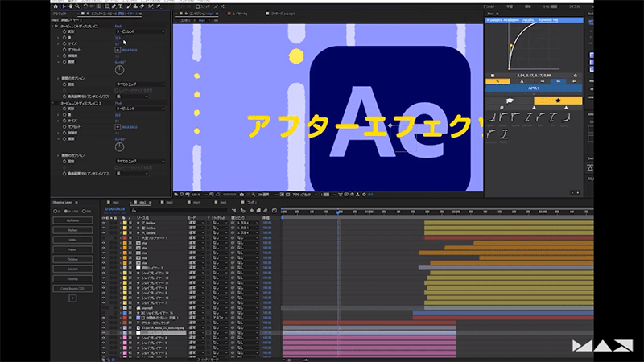Click the label color swatch of pop.mp4 layer

pyautogui.click(x=125, y=308)
